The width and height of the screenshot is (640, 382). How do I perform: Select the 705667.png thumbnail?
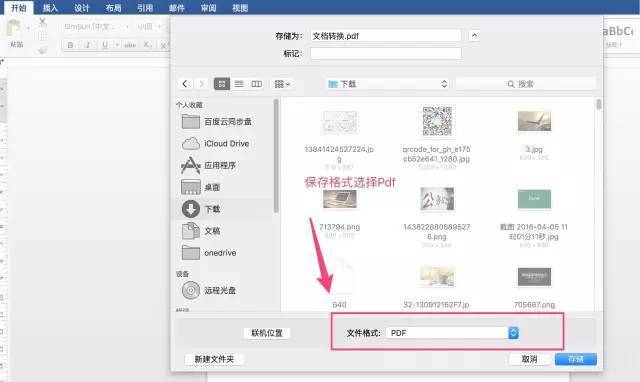pos(534,277)
